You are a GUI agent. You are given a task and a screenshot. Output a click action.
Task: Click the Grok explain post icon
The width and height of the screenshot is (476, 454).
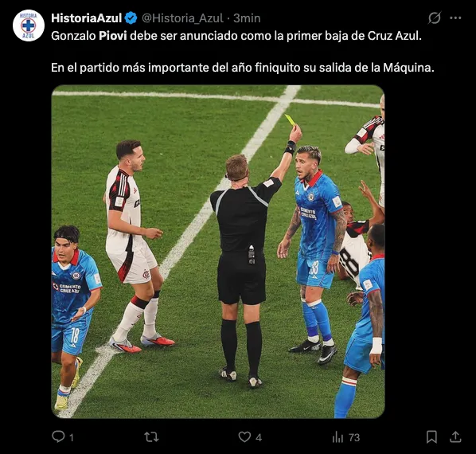click(x=435, y=18)
